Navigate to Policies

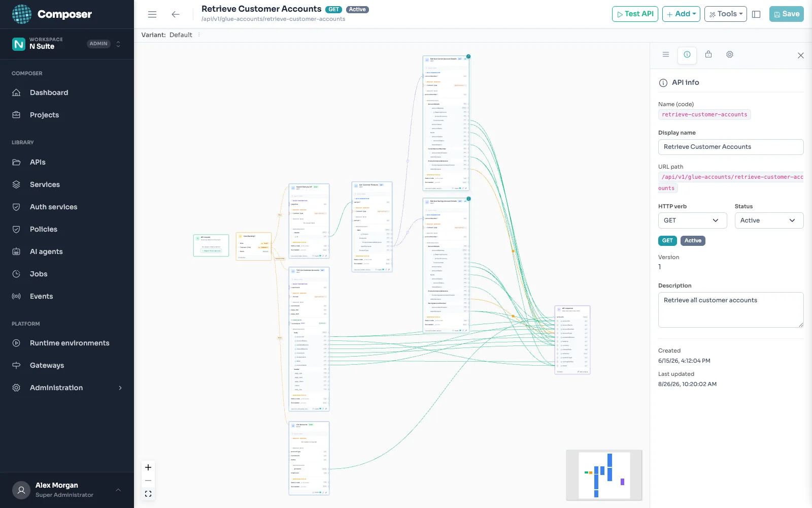[44, 229]
